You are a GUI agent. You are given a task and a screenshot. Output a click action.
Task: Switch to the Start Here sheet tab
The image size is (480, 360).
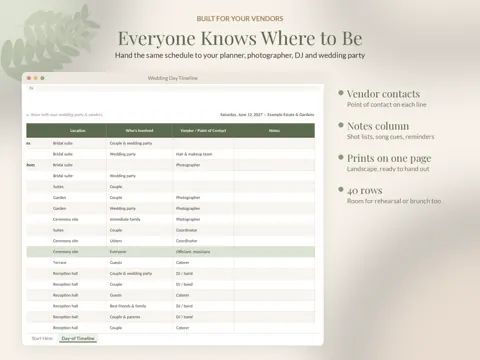42,338
